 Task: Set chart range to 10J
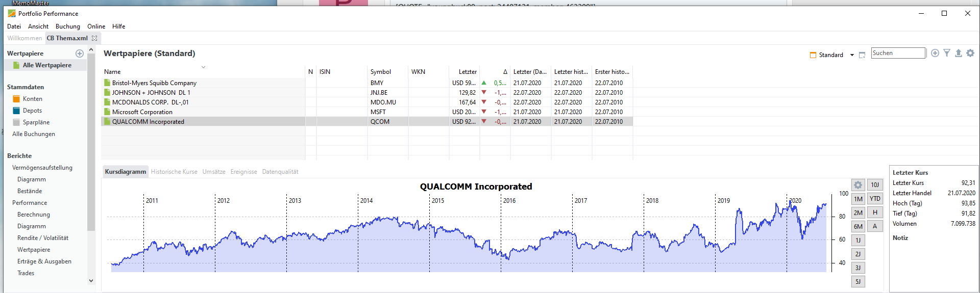[x=875, y=185]
